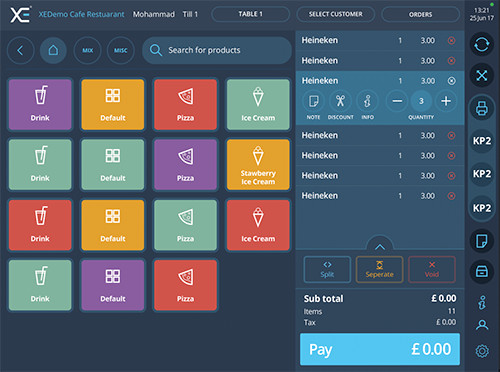Expand the order panel with up chevron

click(380, 247)
